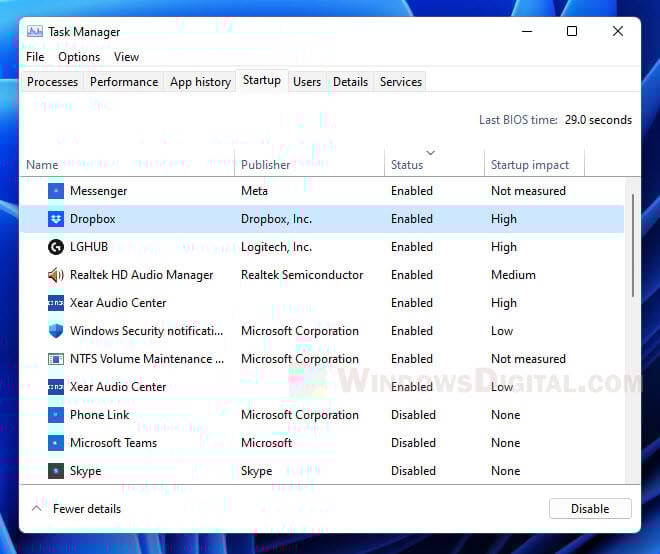Click the Realtek Semiconductor publisher cell

(302, 275)
